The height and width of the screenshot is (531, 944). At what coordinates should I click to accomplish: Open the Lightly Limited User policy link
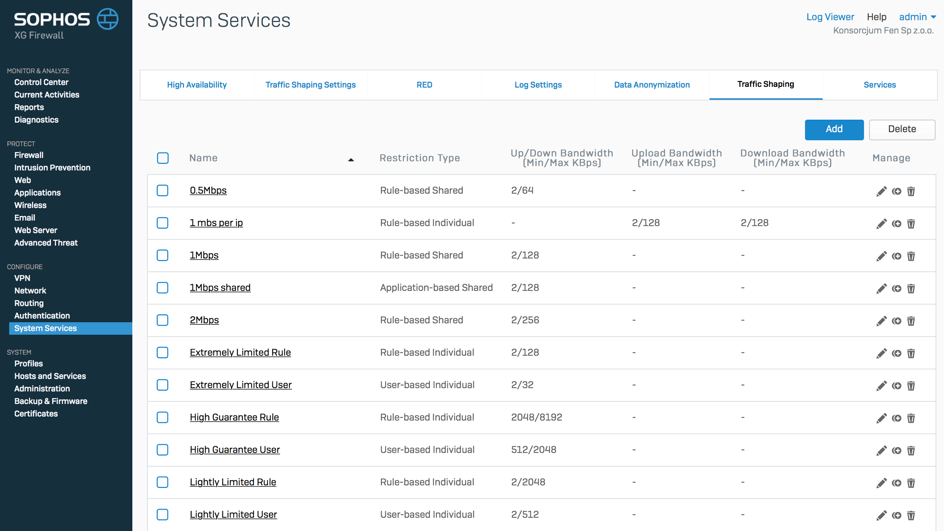pyautogui.click(x=233, y=515)
